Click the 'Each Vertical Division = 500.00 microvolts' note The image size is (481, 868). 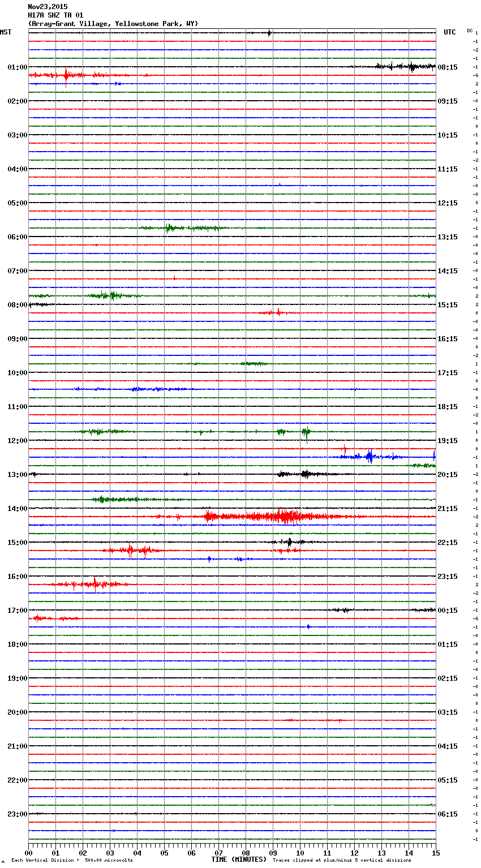tap(72, 861)
